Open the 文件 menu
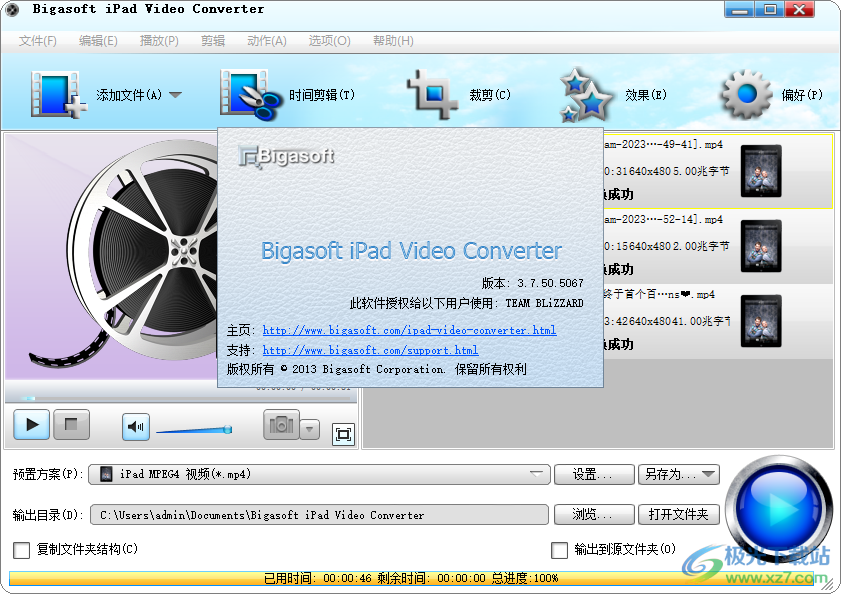 pos(38,41)
